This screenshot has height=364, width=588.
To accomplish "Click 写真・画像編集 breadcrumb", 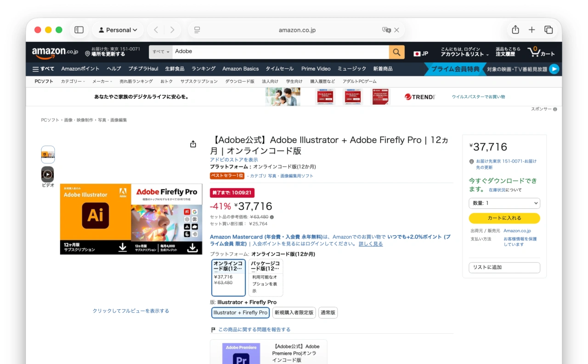I will 113,120.
